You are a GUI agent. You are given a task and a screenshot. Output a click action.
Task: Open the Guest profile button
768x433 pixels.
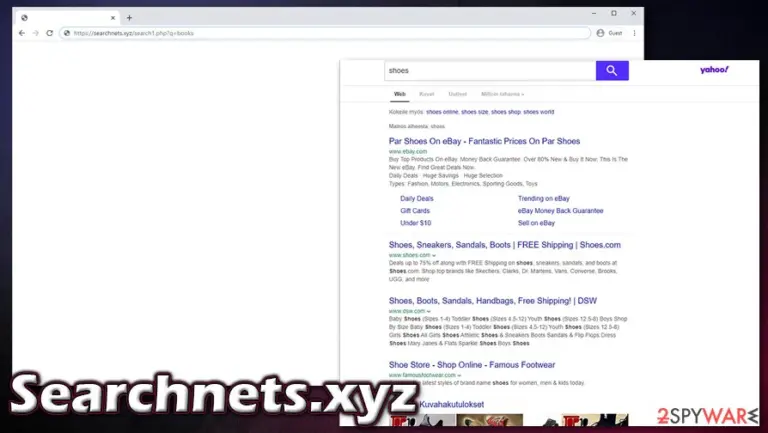coord(610,33)
